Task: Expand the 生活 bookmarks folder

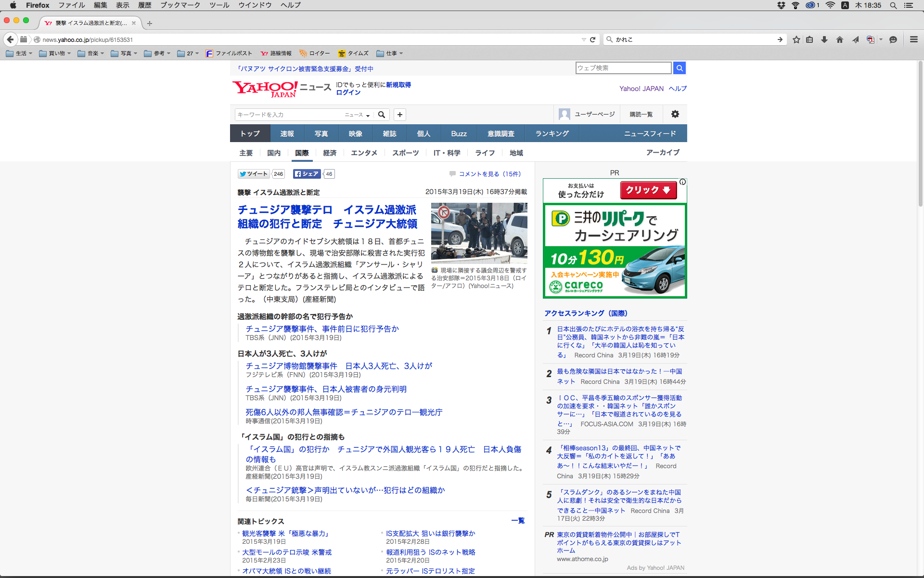Action: [19, 53]
